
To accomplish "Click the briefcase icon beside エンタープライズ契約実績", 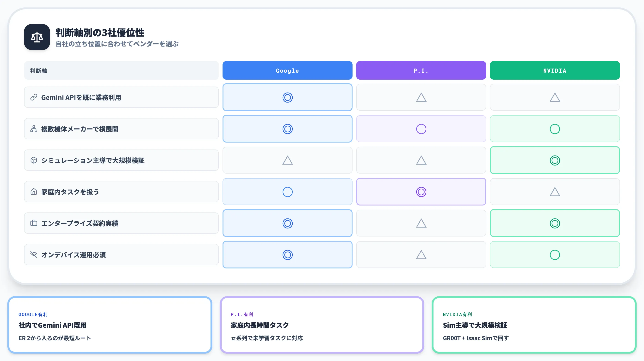I will click(x=34, y=223).
